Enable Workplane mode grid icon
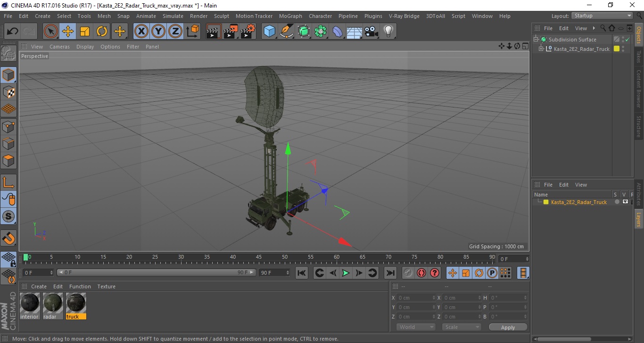Screen dimensions: 644x343 (x=8, y=109)
